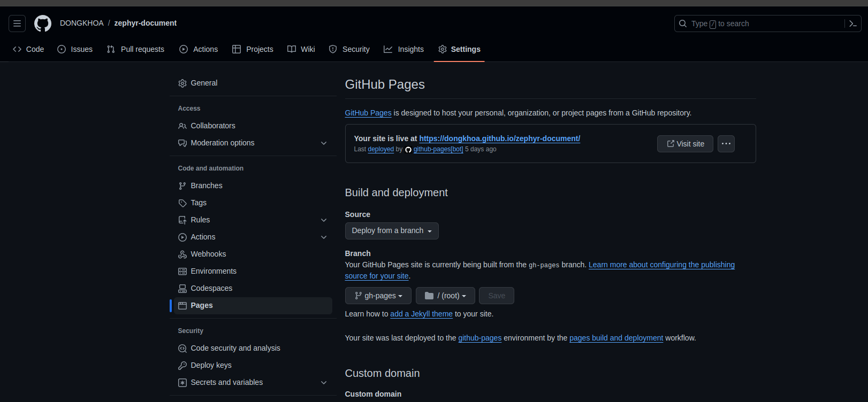This screenshot has width=868, height=402.
Task: Open the hamburger navigation menu
Action: tap(17, 24)
